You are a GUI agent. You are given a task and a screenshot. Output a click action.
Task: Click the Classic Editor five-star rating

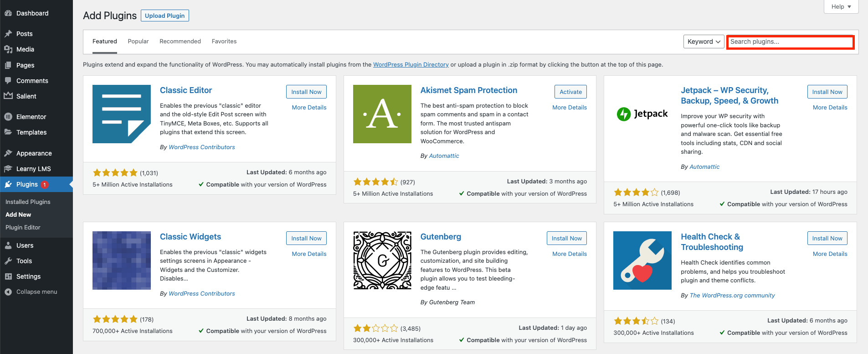click(x=115, y=173)
